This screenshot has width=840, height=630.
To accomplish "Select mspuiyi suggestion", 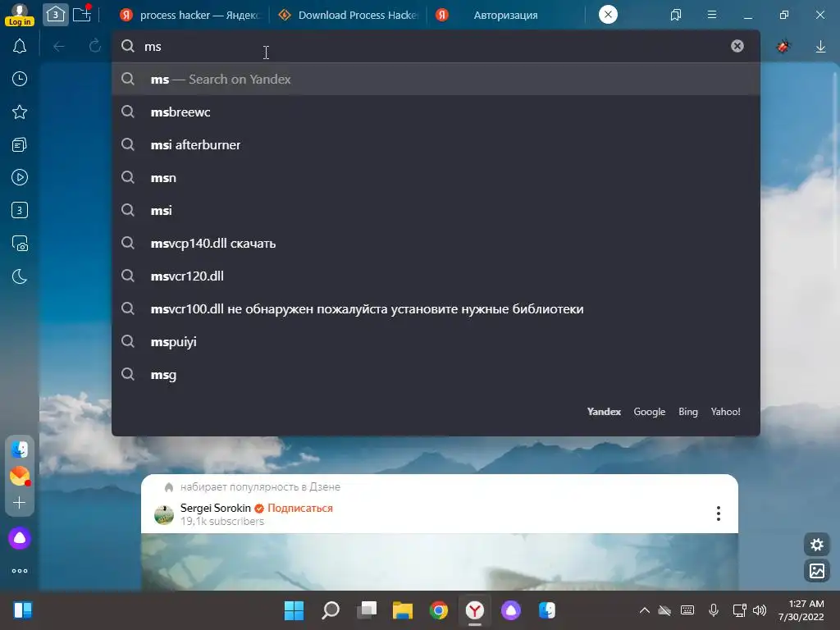I will click(436, 342).
